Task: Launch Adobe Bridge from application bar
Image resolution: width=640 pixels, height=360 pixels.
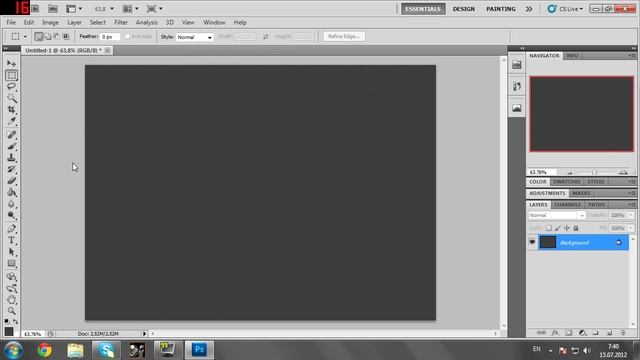Action: coord(35,9)
